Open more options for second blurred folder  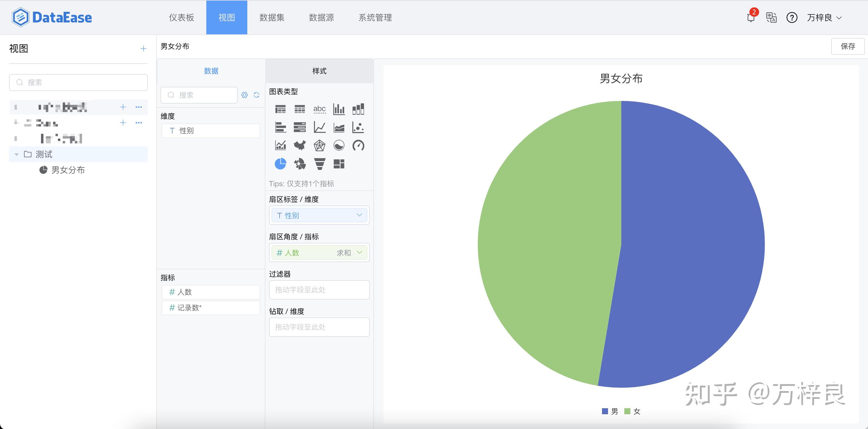(139, 123)
